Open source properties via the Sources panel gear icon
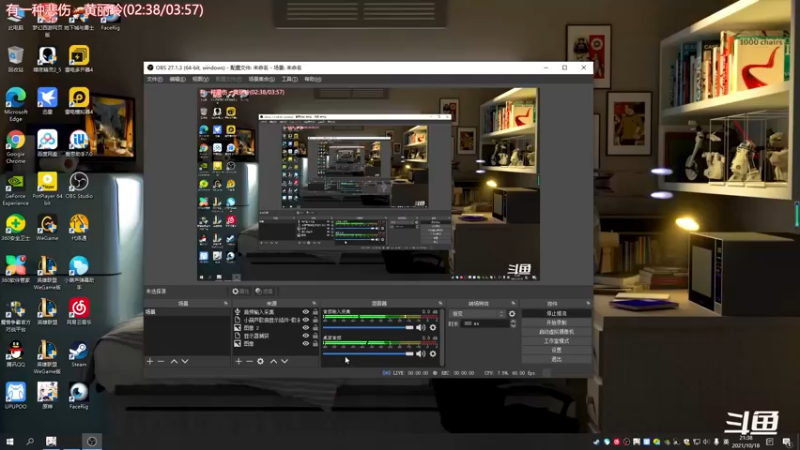This screenshot has height=450, width=800. (260, 361)
